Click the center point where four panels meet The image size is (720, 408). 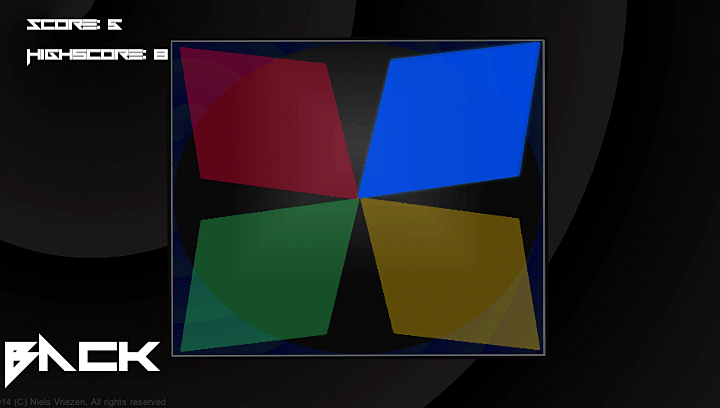click(358, 198)
